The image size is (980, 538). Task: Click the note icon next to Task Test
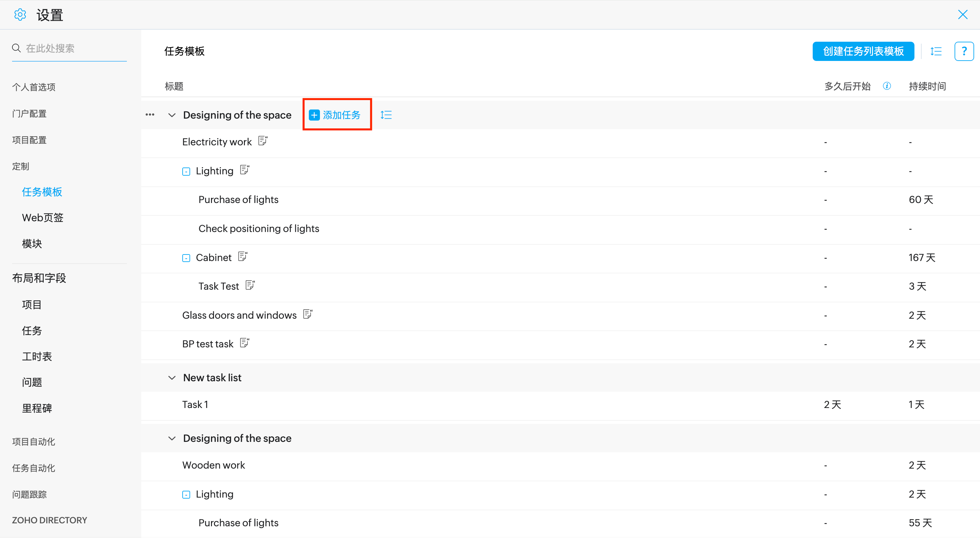(250, 285)
